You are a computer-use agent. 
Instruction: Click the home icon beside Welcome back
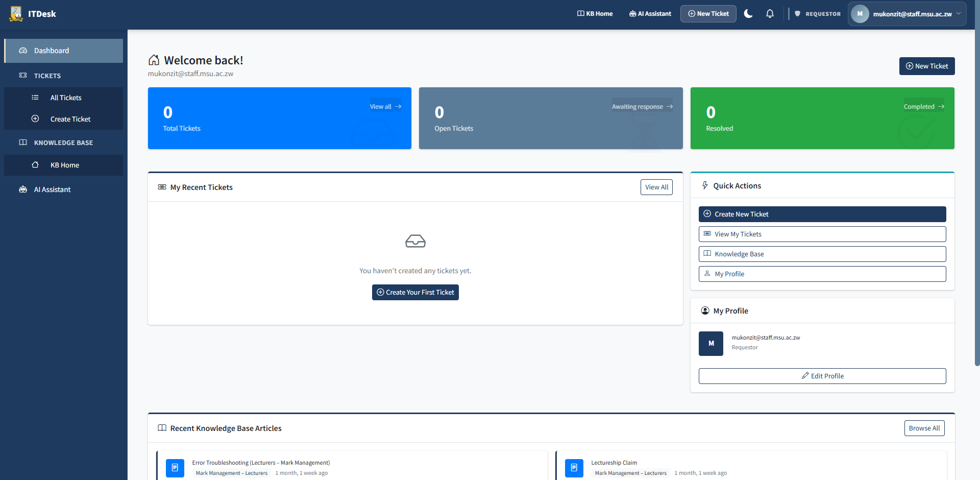click(154, 60)
